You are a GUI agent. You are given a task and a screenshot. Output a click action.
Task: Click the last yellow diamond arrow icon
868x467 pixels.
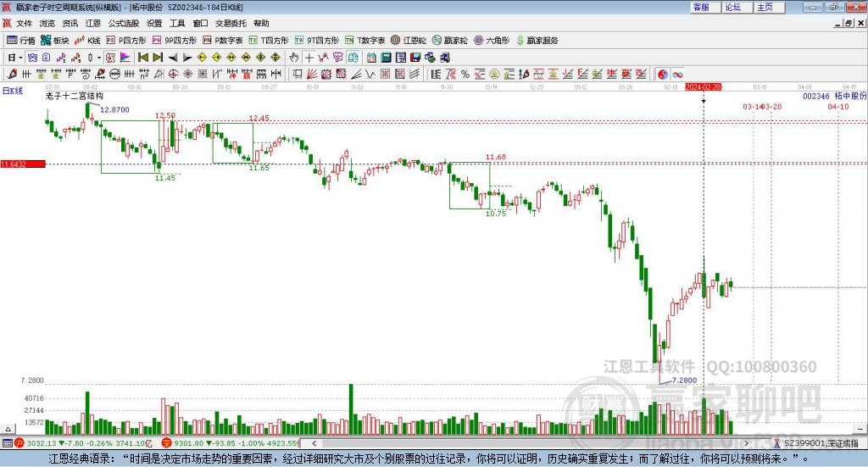tap(275, 58)
